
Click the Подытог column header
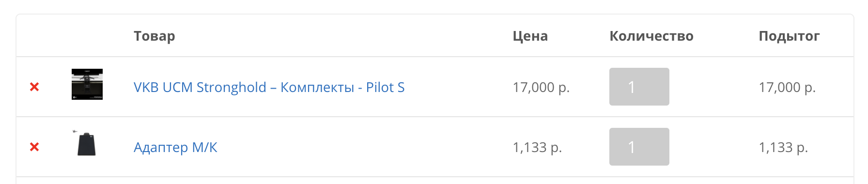click(x=789, y=36)
